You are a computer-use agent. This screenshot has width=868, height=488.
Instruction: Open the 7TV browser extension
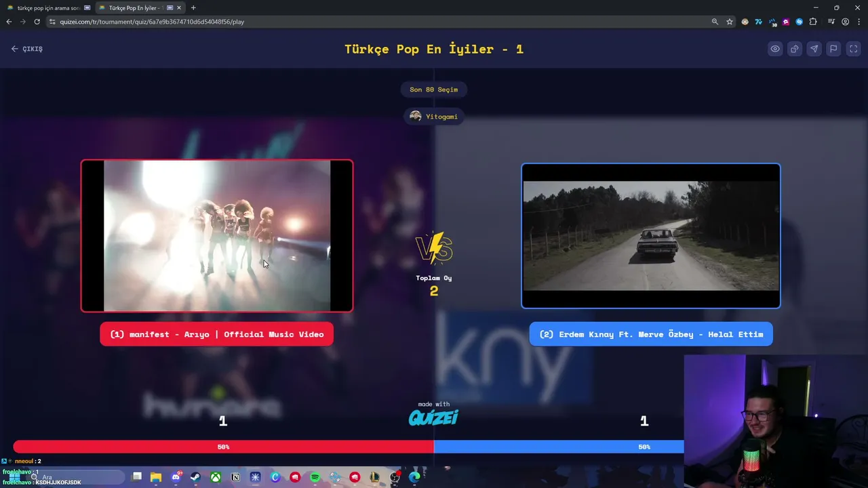tap(759, 22)
